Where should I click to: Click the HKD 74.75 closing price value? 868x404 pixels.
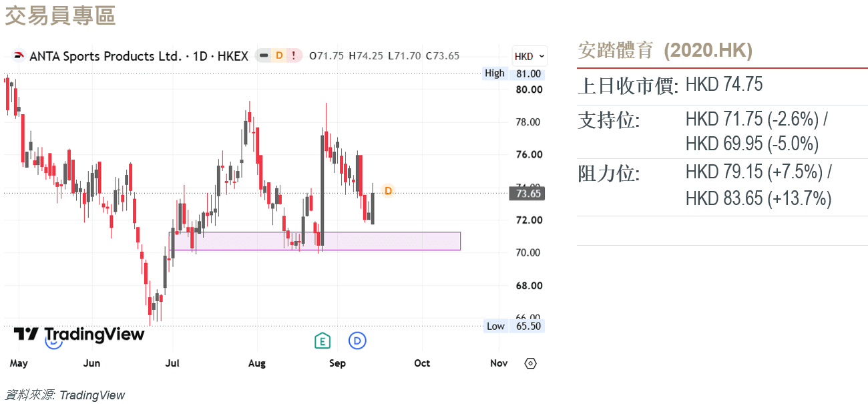724,84
